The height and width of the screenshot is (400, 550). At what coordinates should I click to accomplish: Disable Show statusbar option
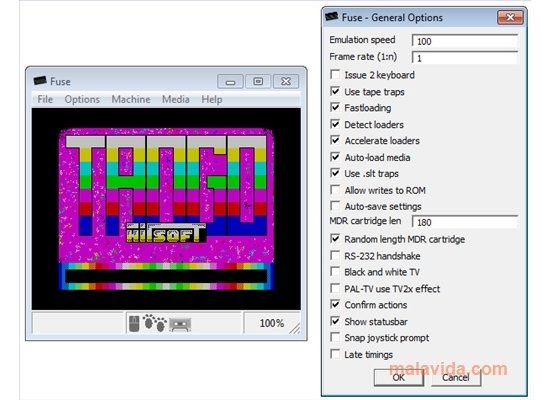(335, 321)
